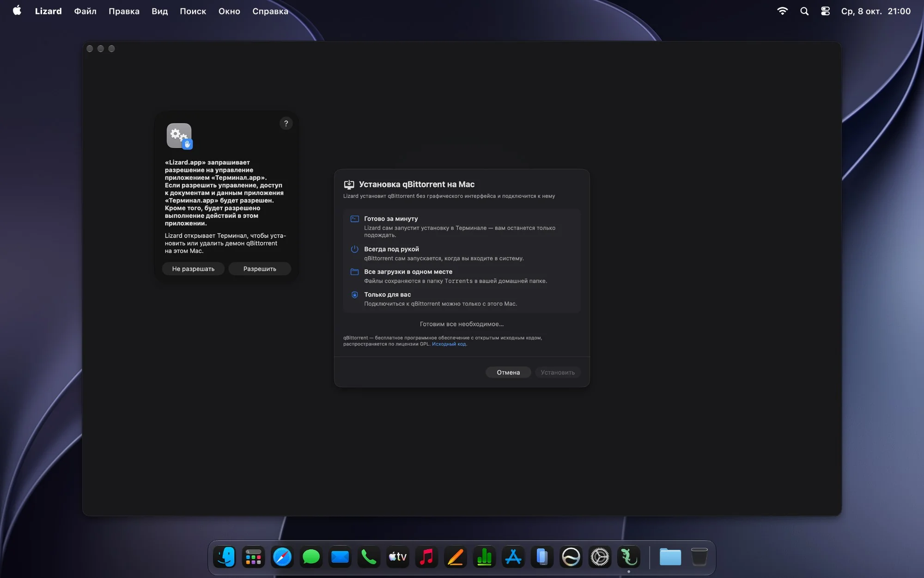Click the Установить button
The height and width of the screenshot is (578, 924).
point(558,372)
